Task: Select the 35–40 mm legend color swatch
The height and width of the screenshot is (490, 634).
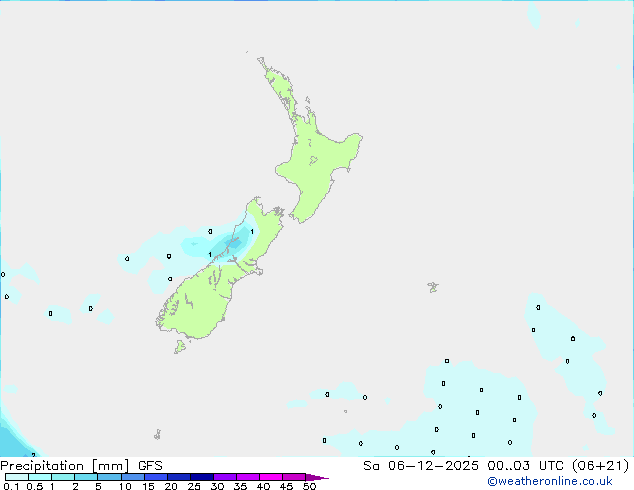Action: click(x=248, y=477)
